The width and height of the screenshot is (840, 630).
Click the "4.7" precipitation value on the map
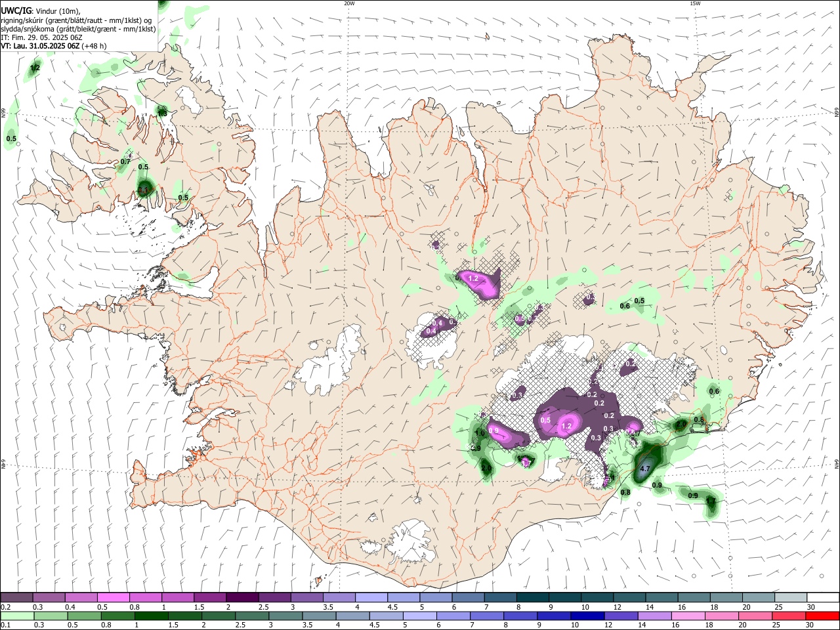645,469
